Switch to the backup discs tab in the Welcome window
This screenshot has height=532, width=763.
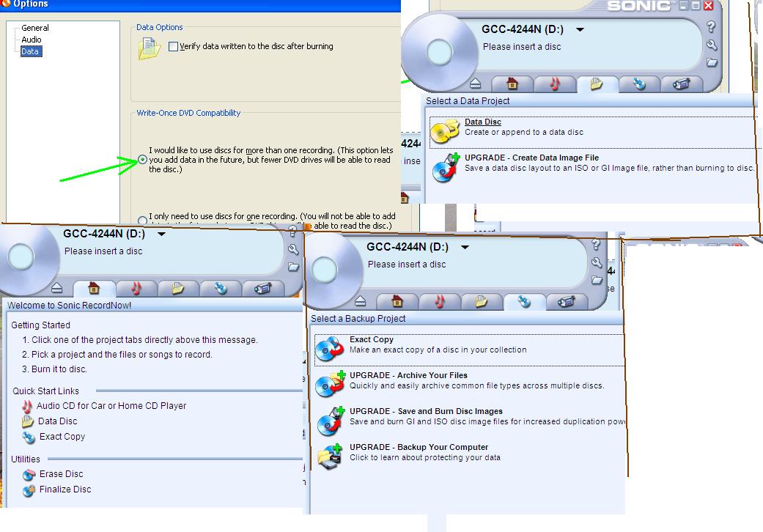pos(221,289)
